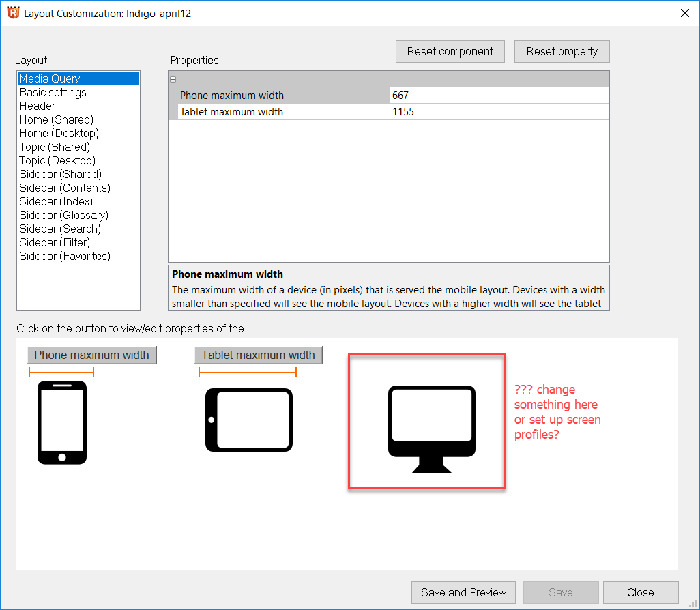Edit the Phone maximum width value 667
Screen dimensions: 700x610
click(x=499, y=95)
